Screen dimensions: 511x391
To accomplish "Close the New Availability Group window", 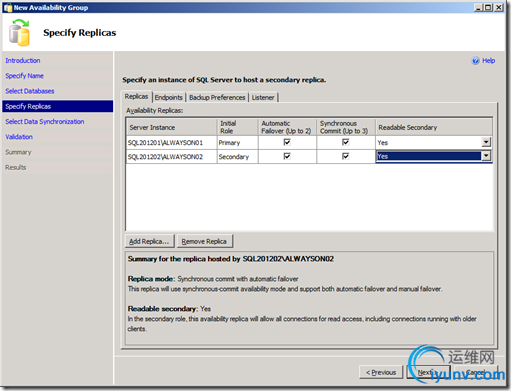I will coord(498,7).
